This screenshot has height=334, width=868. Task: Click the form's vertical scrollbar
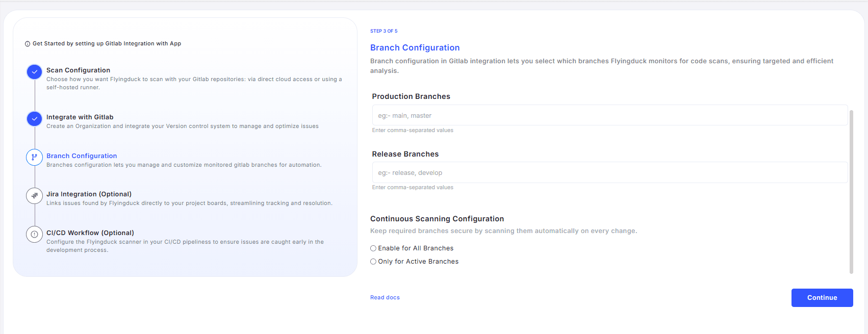click(x=851, y=191)
